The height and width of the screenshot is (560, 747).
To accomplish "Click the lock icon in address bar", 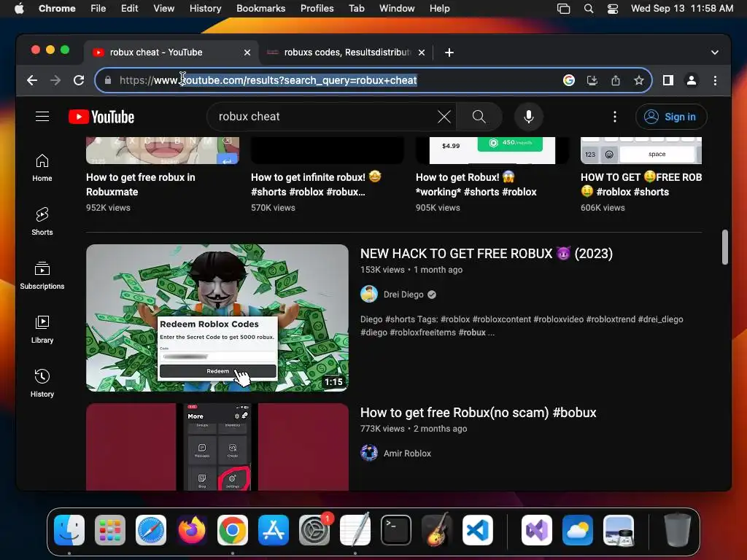I will click(108, 80).
